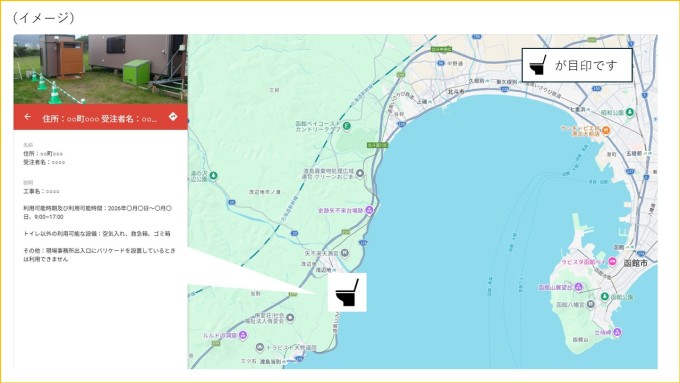Click the 函館ベイコーストカントリークラブ golf pin
Screen dimensions: 680x383
point(347,126)
